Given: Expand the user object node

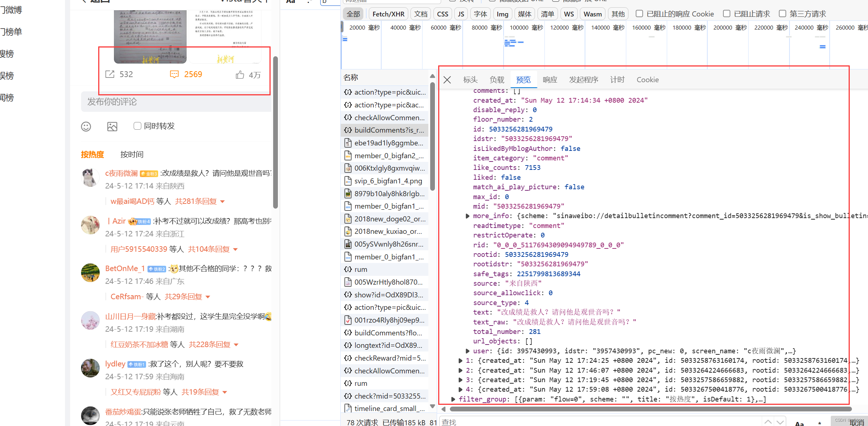Looking at the screenshot, I should point(467,351).
